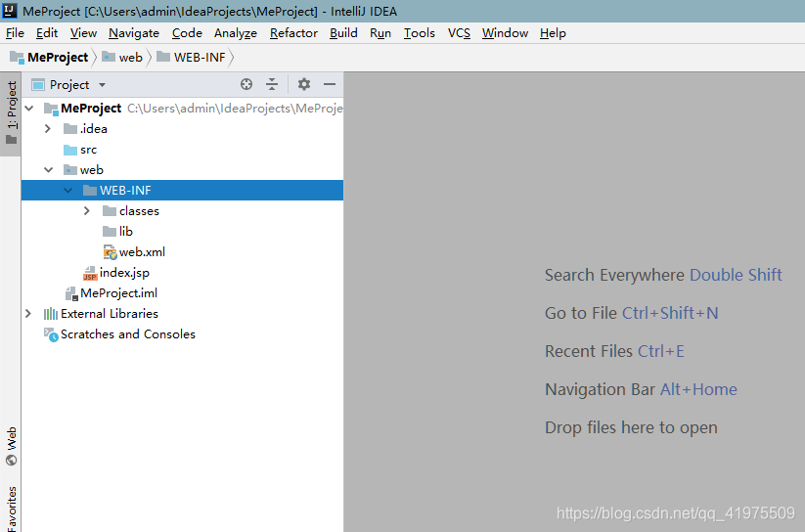Click the collapse all icon in Project panel
805x532 pixels.
coord(272,84)
